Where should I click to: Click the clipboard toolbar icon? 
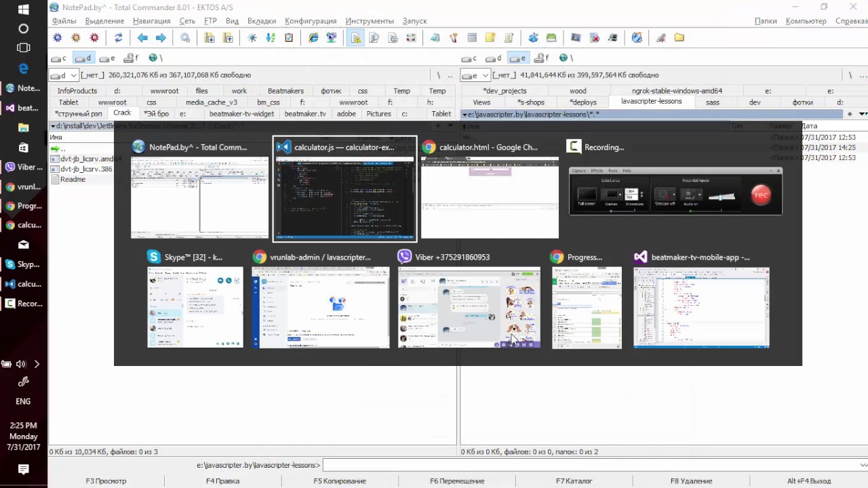coord(289,38)
